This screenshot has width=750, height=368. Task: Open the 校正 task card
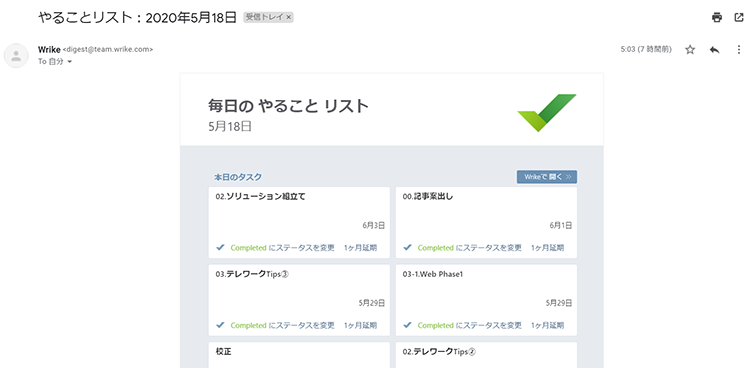click(224, 351)
